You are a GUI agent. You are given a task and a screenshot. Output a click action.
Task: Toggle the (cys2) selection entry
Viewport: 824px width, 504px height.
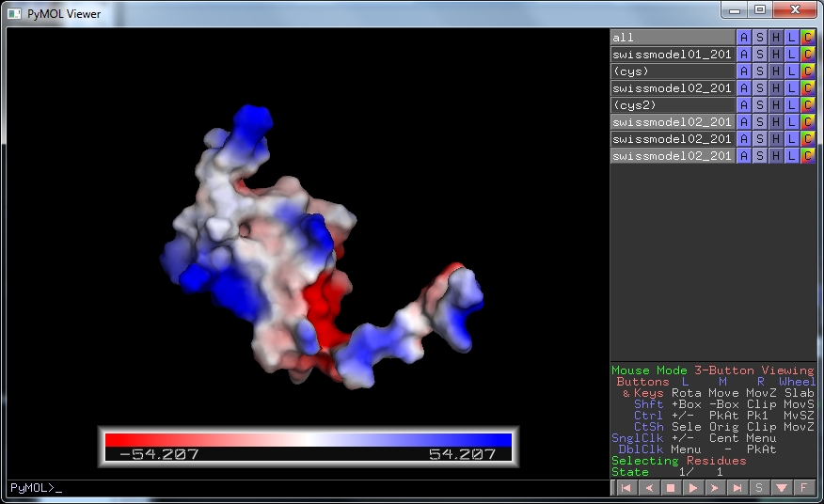tap(672, 105)
